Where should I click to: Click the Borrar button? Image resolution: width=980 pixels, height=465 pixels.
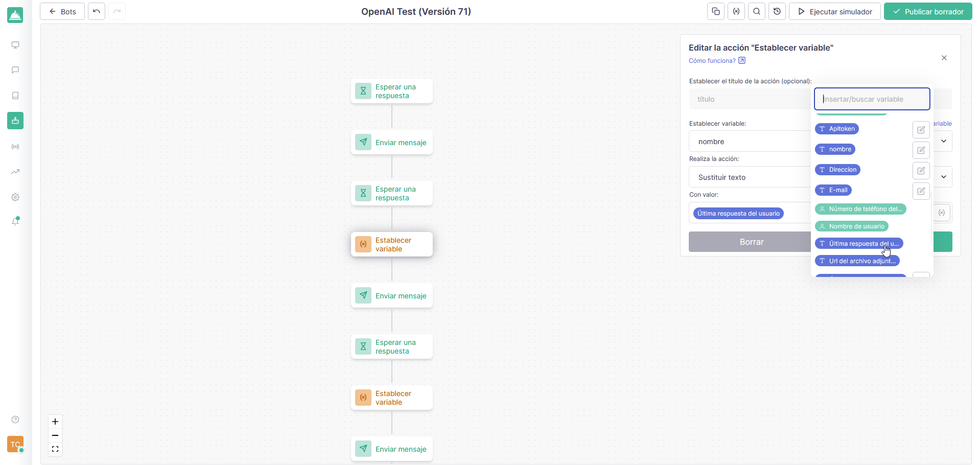point(751,242)
